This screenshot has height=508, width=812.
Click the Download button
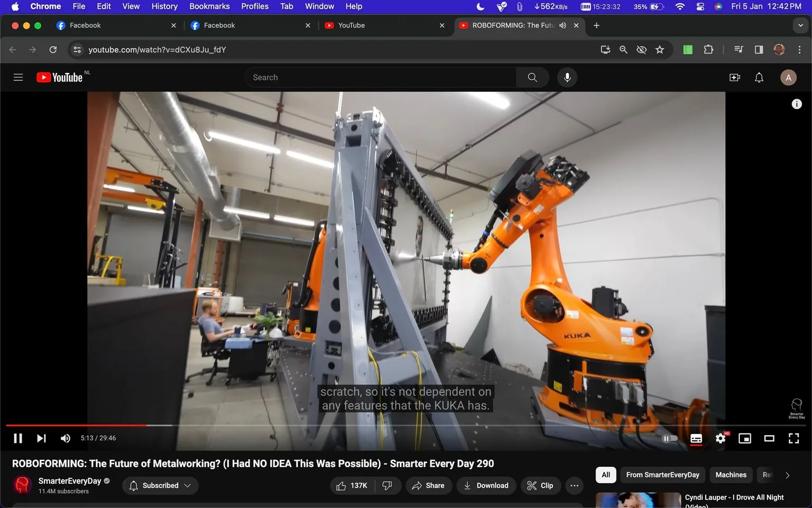click(x=486, y=485)
